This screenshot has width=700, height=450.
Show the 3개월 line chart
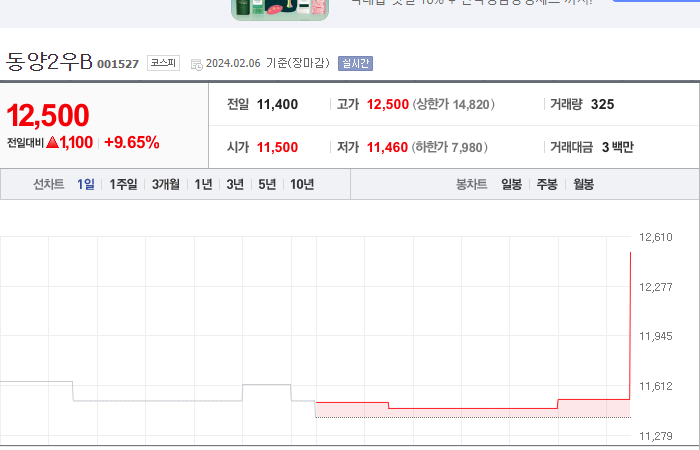[166, 184]
